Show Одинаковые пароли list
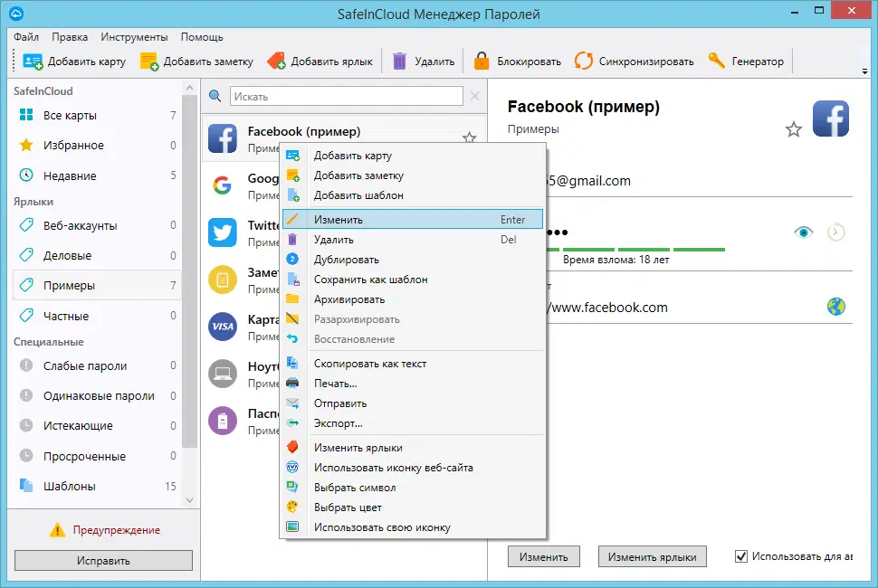Image resolution: width=878 pixels, height=588 pixels. click(x=97, y=395)
